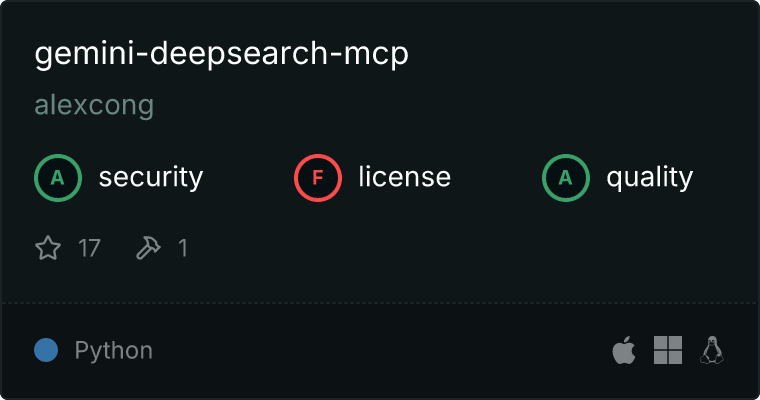Click the green A quality grade badge
The width and height of the screenshot is (760, 400).
coord(566,178)
